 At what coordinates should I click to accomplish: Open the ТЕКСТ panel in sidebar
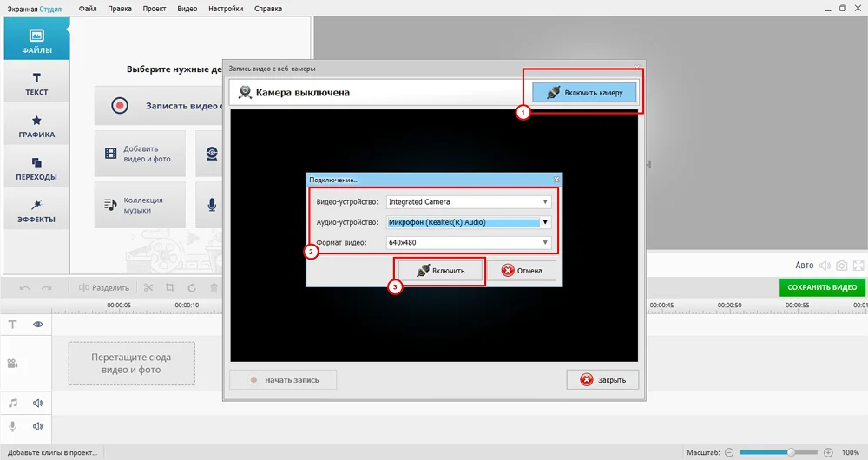coord(36,84)
